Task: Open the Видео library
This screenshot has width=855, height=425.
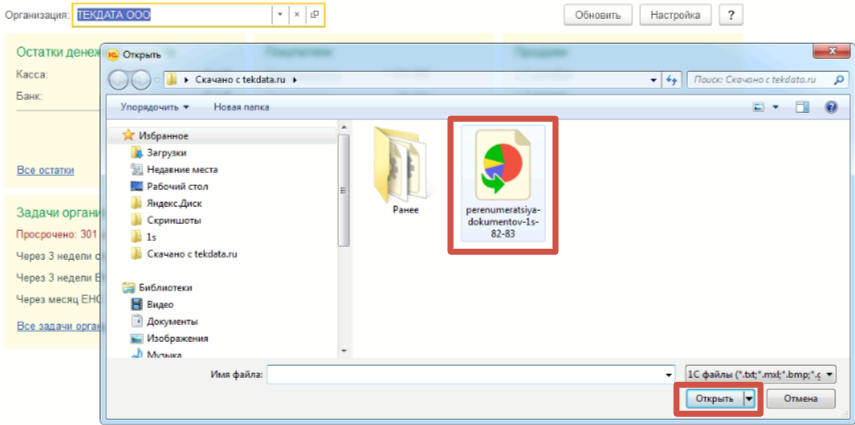Action: [160, 304]
